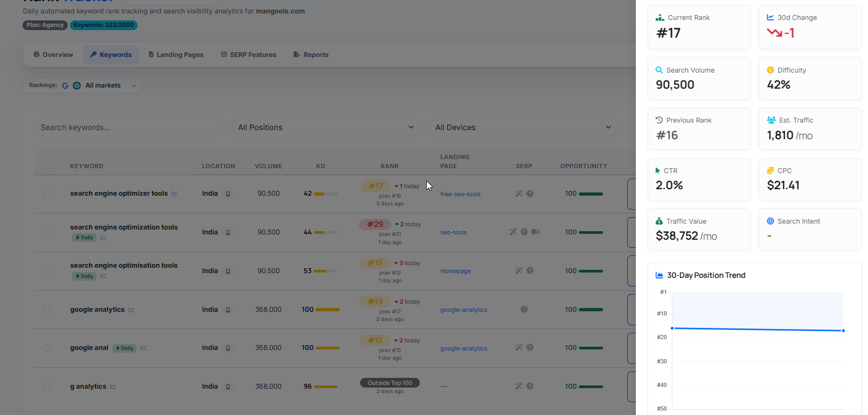Click the chart icon in the google anal row
868x415 pixels.
point(144,348)
